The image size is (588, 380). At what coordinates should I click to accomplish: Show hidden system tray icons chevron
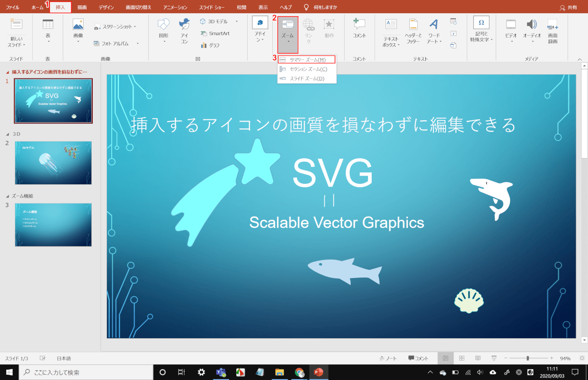(430, 372)
